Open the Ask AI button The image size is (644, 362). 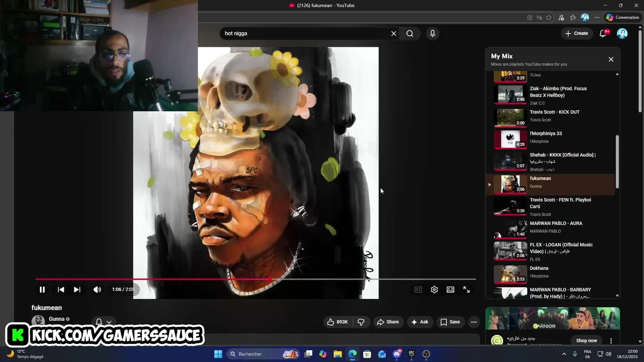coord(420,322)
